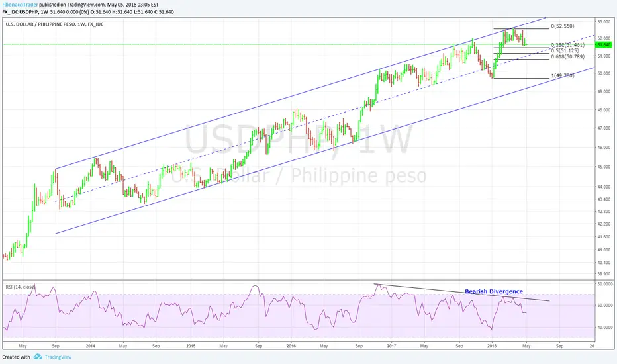
Task: Click the 42.200 price axis label
Action: (604, 224)
